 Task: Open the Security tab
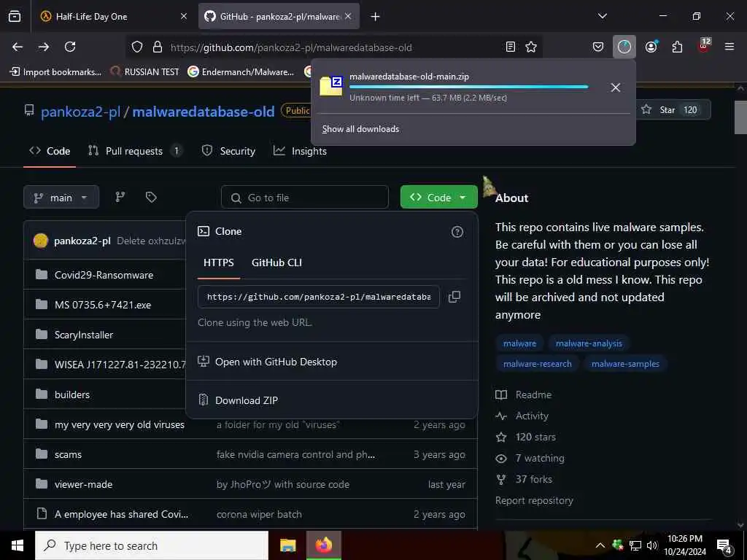[x=228, y=151]
